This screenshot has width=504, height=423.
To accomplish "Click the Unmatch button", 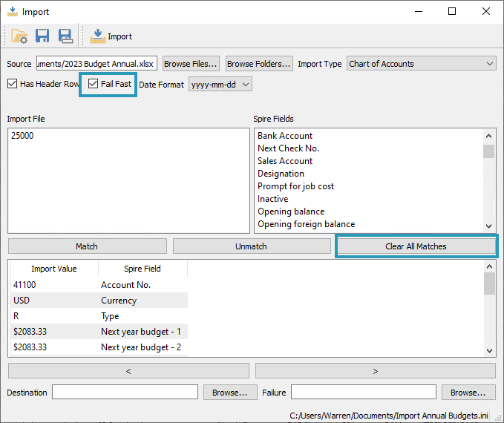I will tap(251, 246).
